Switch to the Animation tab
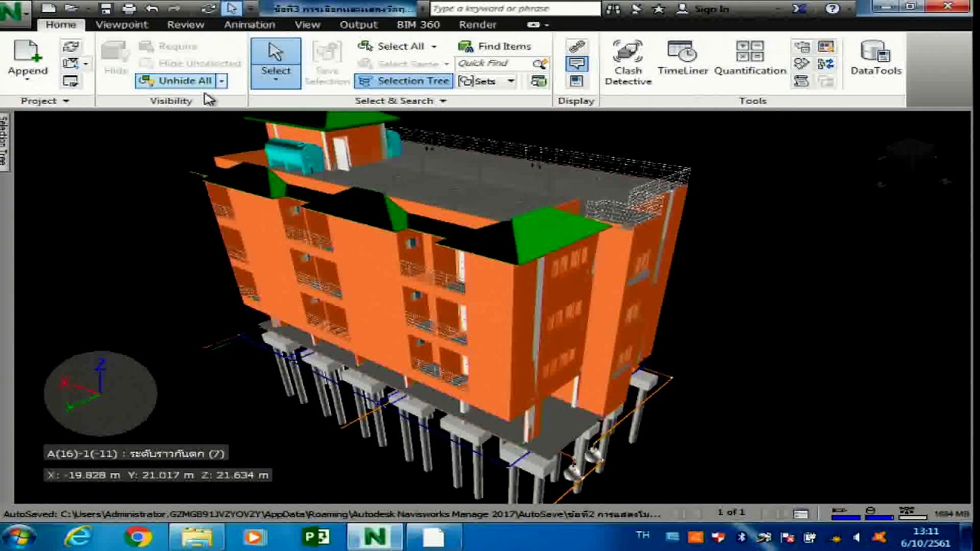 click(x=249, y=24)
